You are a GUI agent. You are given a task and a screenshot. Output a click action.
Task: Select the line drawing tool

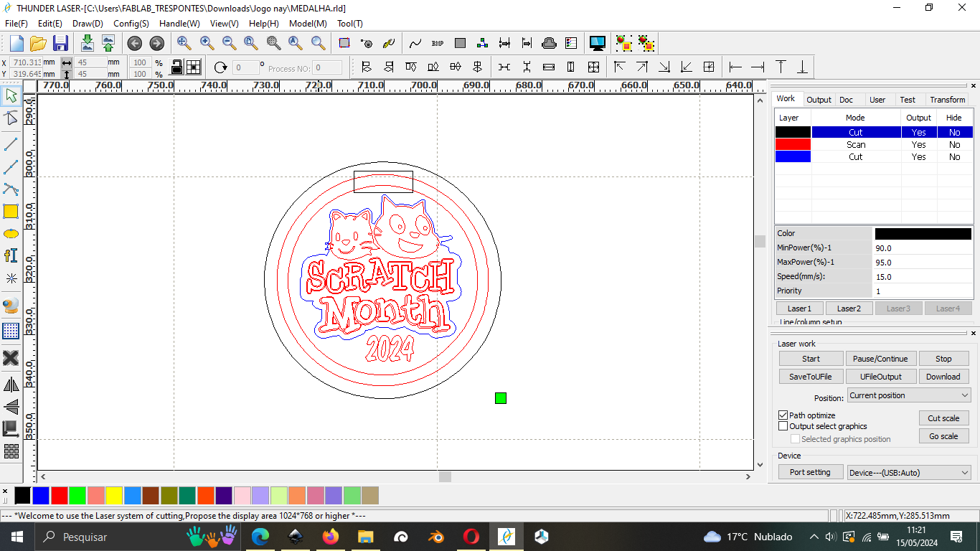(x=11, y=144)
